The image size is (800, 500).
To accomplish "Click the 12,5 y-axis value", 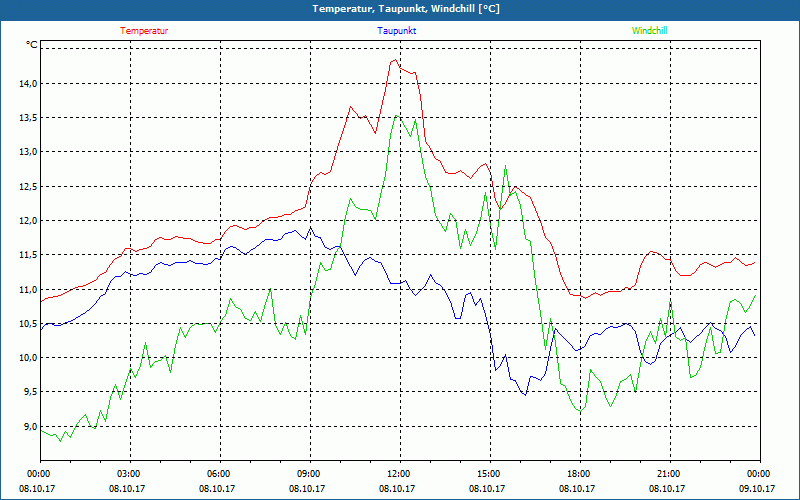I will pyautogui.click(x=29, y=186).
